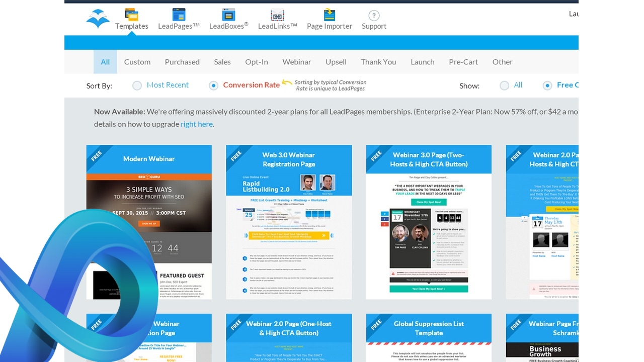Screen dimensions: 644x362
Task: Follow the 'right here' upgrade link
Action: coord(197,124)
